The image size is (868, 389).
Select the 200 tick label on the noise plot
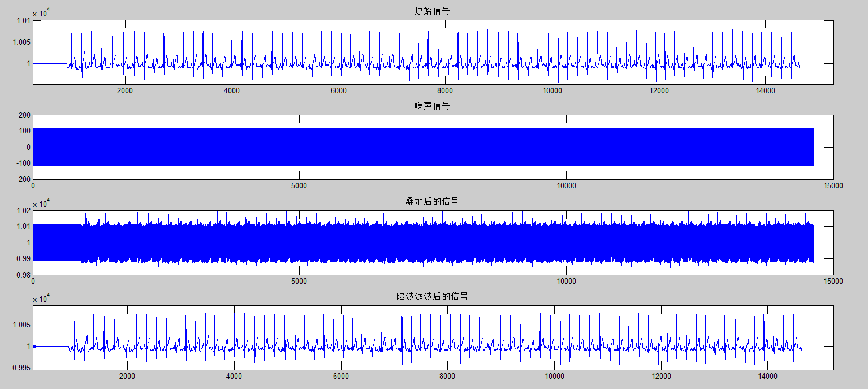point(24,114)
